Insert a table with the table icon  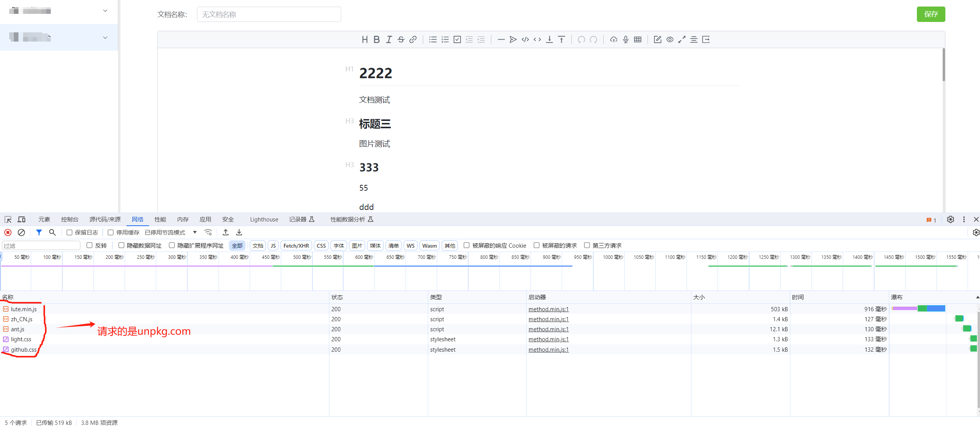tap(638, 39)
